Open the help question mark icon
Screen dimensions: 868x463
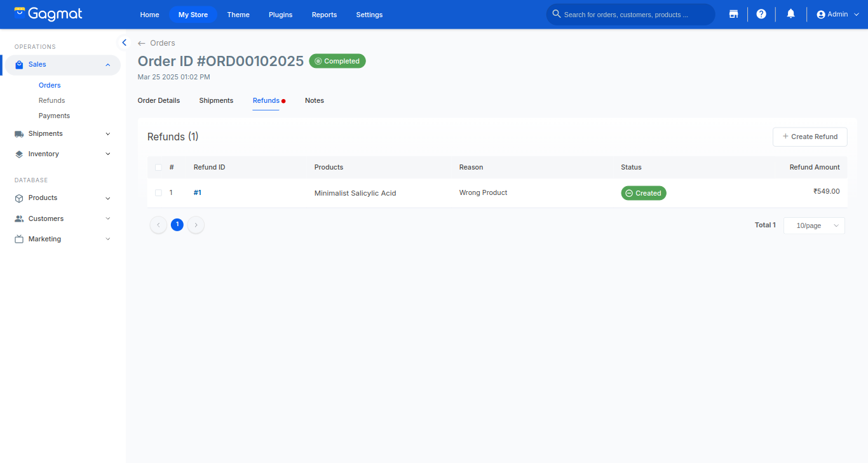(x=761, y=14)
